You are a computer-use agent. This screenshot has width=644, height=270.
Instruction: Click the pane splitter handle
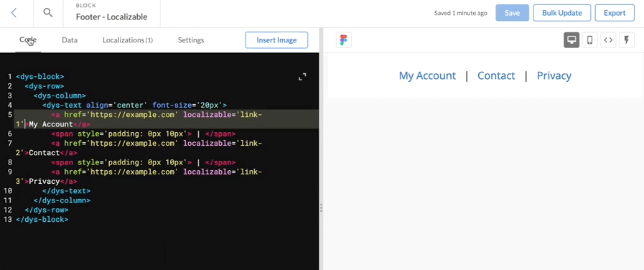coord(321,208)
